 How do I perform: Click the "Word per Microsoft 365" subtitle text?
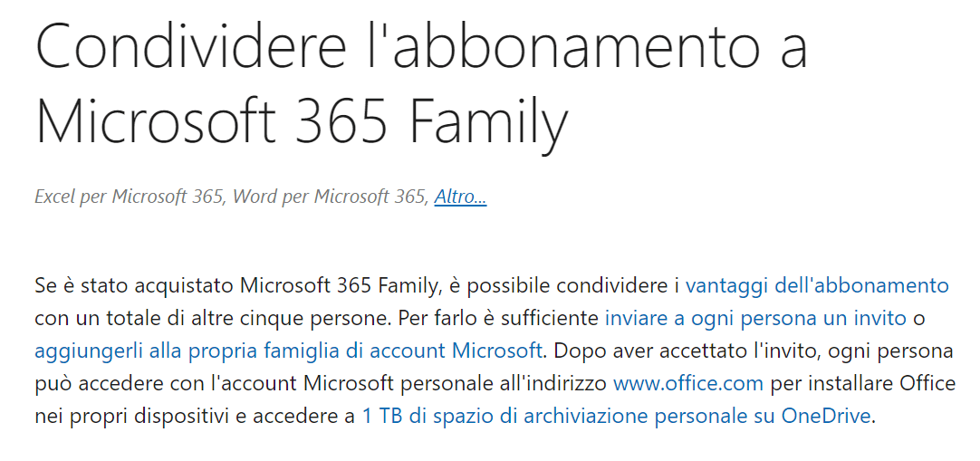330,197
